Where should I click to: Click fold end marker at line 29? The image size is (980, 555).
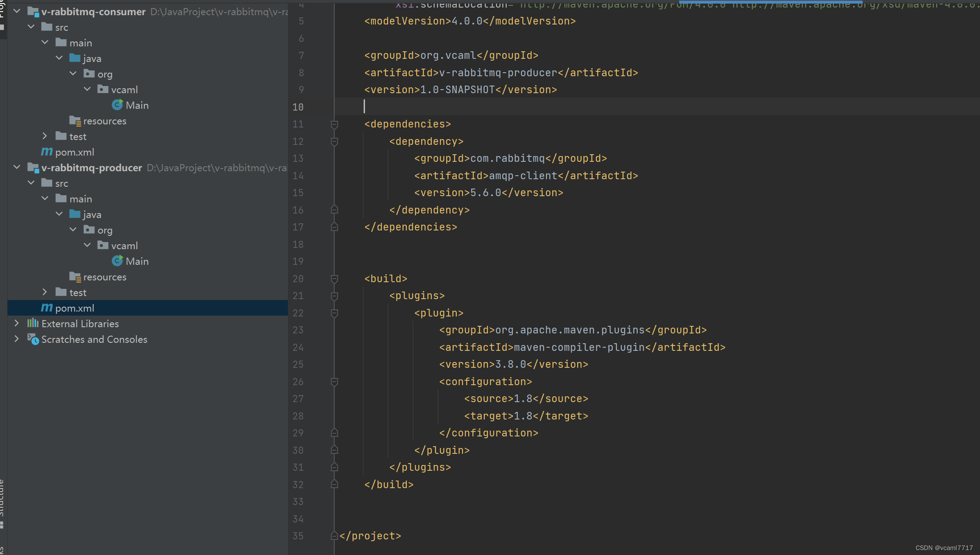pyautogui.click(x=334, y=433)
